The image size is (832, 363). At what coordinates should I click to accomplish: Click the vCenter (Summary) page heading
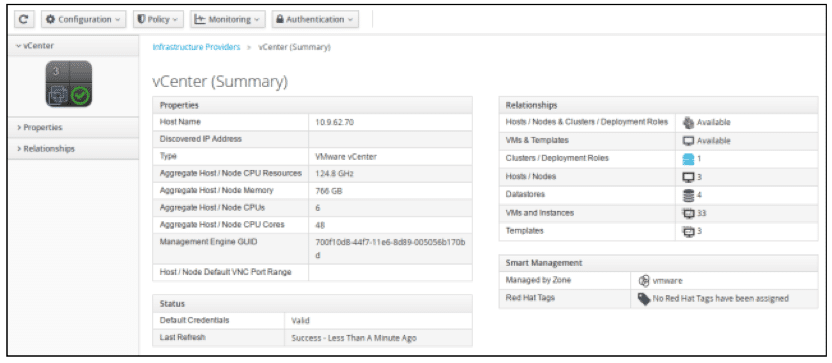click(x=220, y=82)
